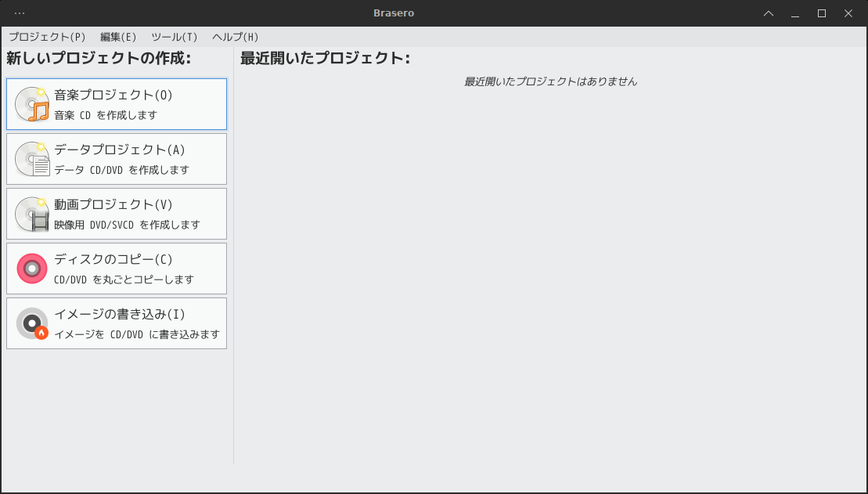Roll up window with the upward chevron button
868x494 pixels.
(769, 13)
